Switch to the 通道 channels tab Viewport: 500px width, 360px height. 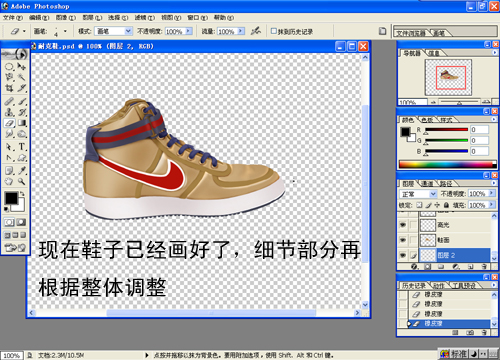[x=427, y=184]
